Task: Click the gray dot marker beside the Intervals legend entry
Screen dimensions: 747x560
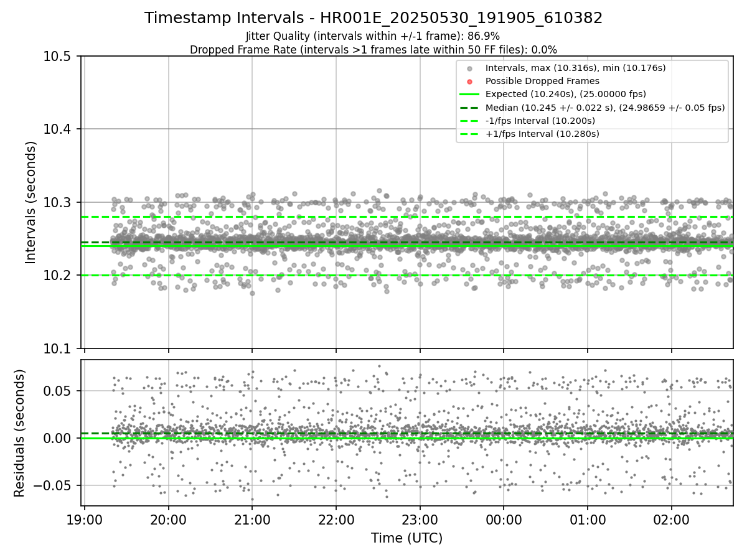Action: click(x=470, y=68)
